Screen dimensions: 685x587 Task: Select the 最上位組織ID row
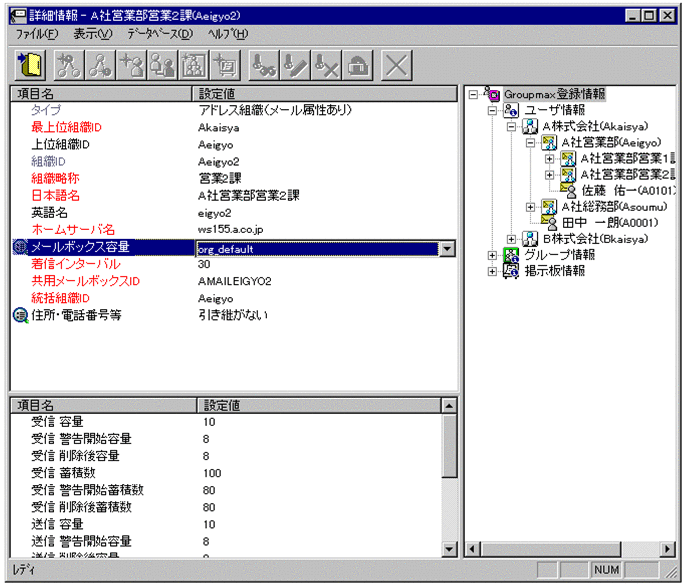pos(234,127)
